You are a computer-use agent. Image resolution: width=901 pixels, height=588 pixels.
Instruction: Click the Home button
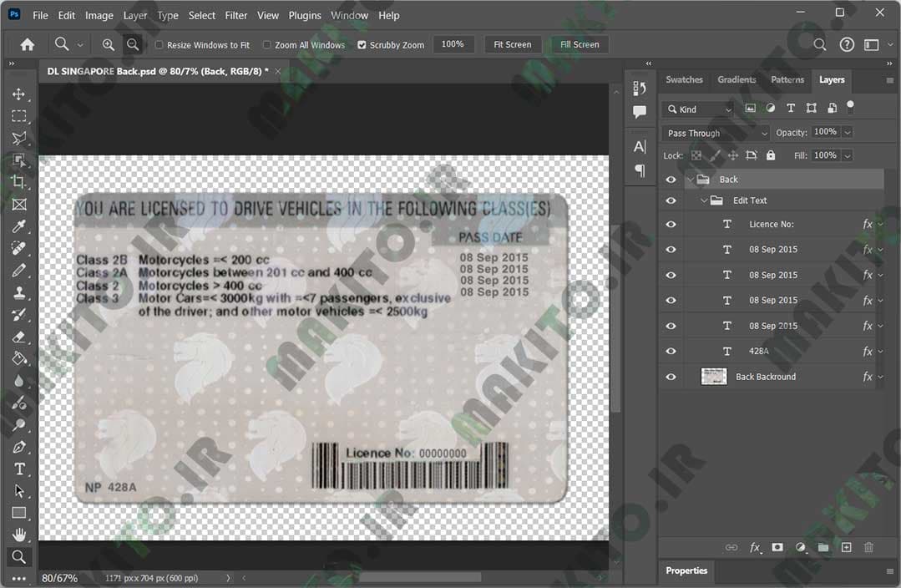point(27,45)
